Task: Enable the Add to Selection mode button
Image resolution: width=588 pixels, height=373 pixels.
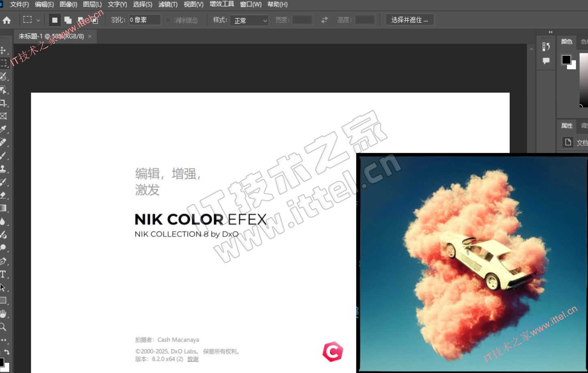Action: point(68,20)
